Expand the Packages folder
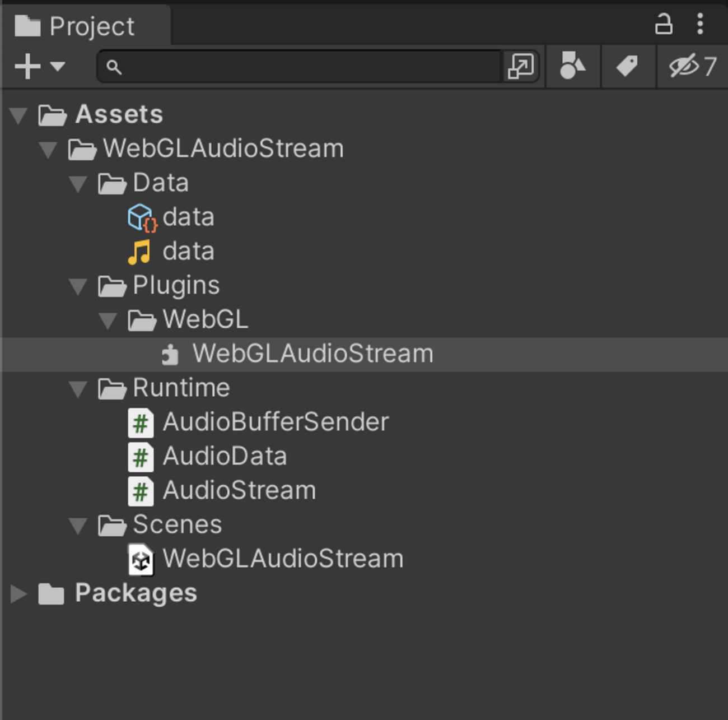 18,593
